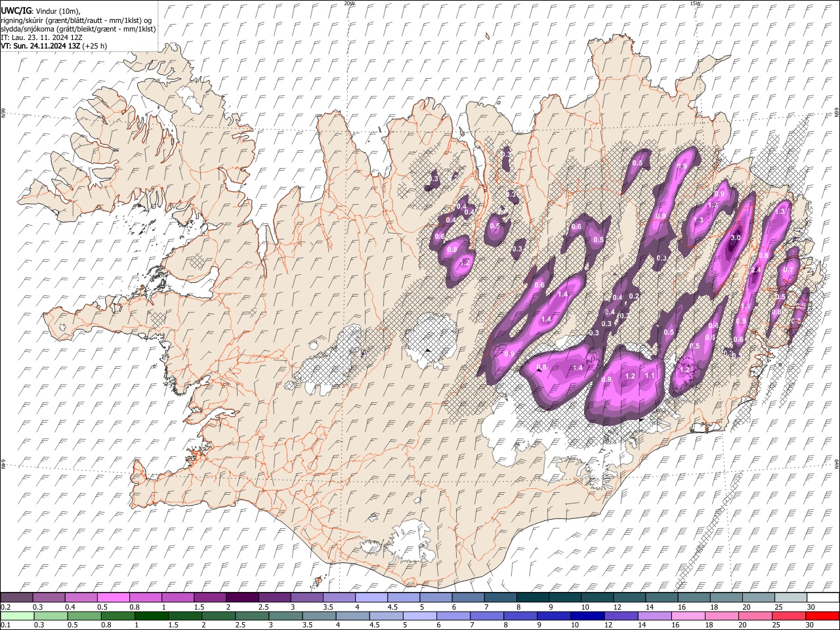
Task: Pick the violet 12 swatch in lower legend
Action: pos(620,616)
